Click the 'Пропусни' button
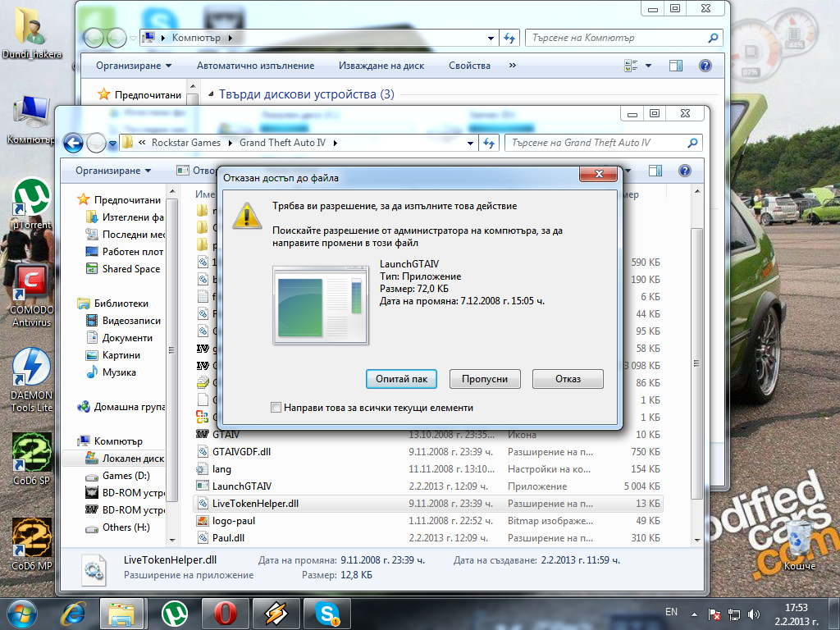 click(x=485, y=379)
